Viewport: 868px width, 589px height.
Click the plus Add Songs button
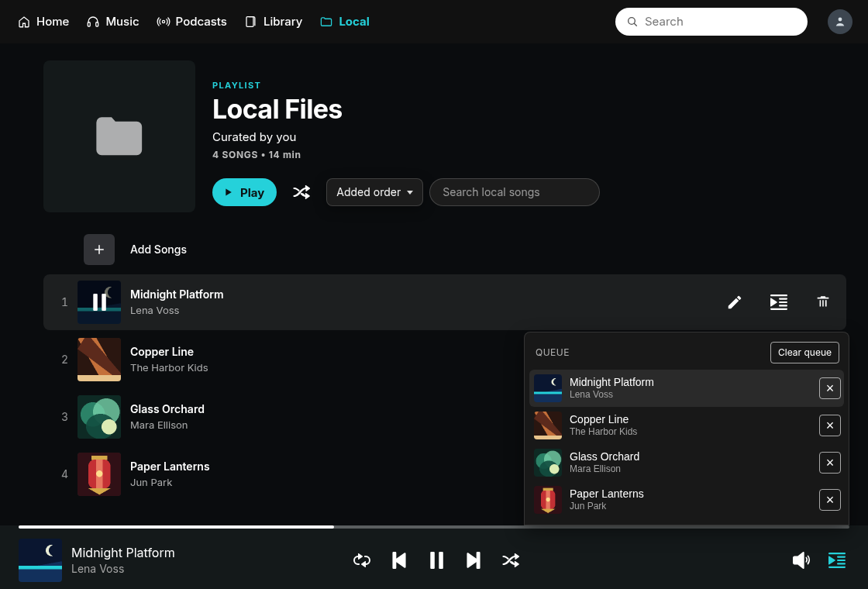click(99, 250)
